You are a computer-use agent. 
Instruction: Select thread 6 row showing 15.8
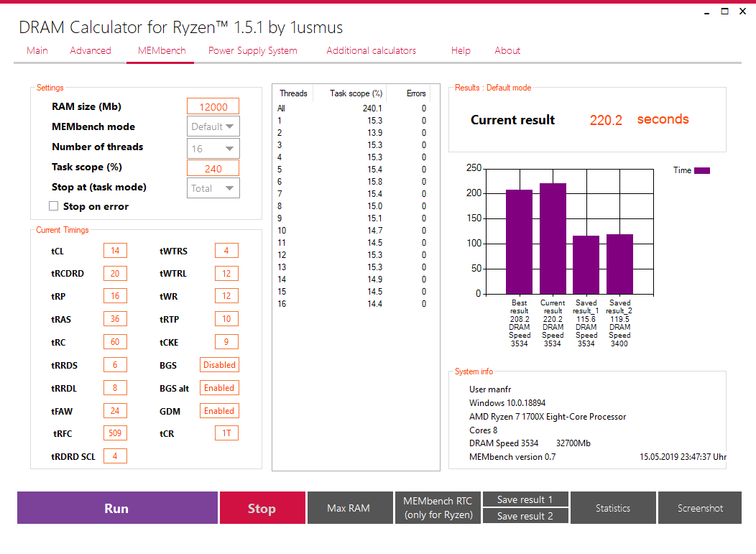pyautogui.click(x=352, y=182)
